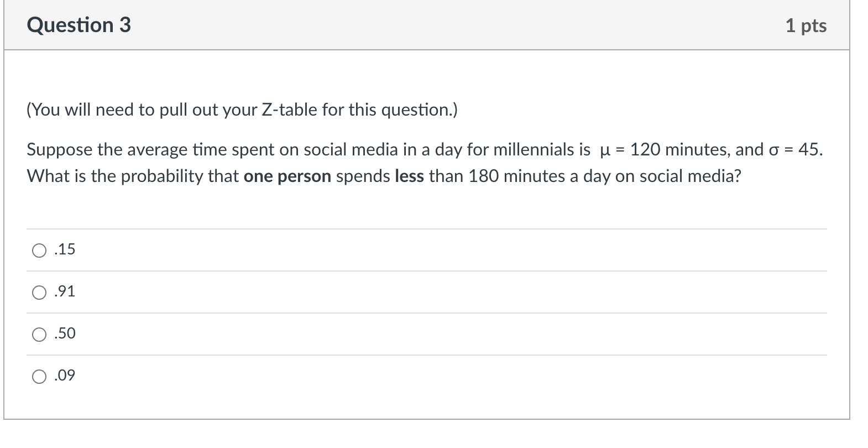Select the Z-table instruction text
868x448 pixels.
pos(243,110)
